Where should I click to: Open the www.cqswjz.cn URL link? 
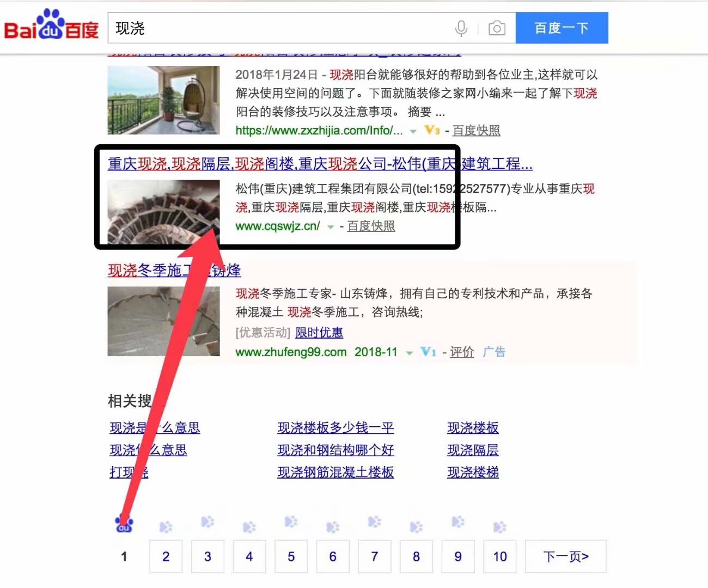click(278, 226)
